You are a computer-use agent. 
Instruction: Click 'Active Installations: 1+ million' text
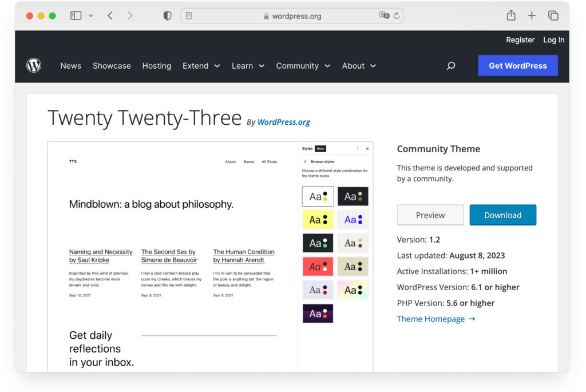coord(452,271)
